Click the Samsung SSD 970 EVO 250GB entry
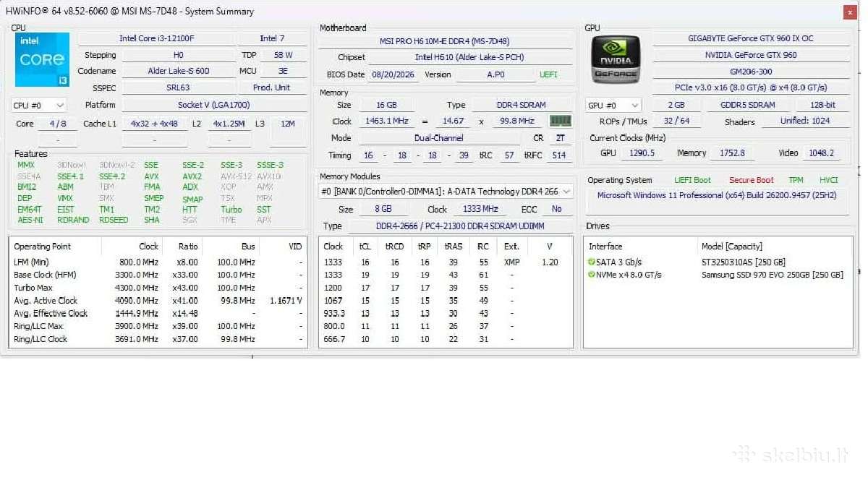 (773, 275)
